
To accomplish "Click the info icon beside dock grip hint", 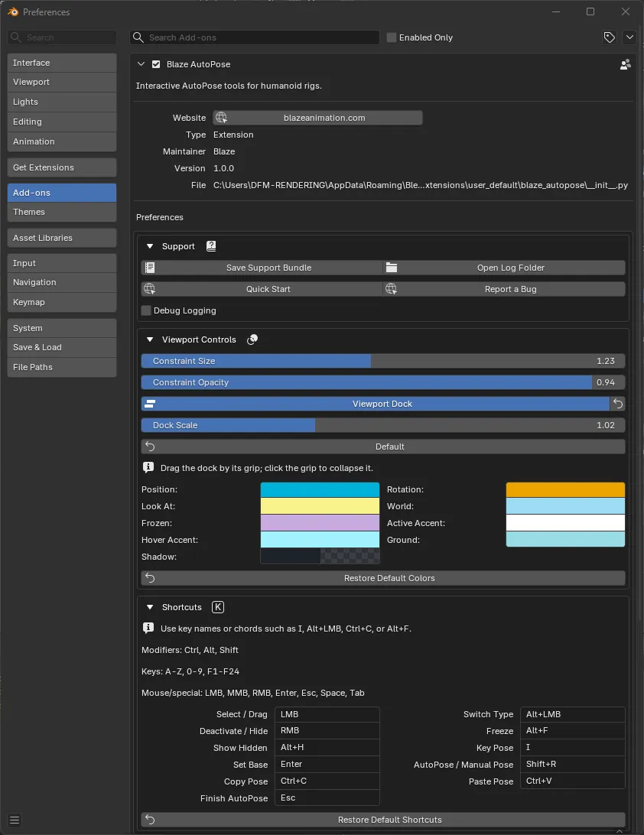I will (x=148, y=467).
